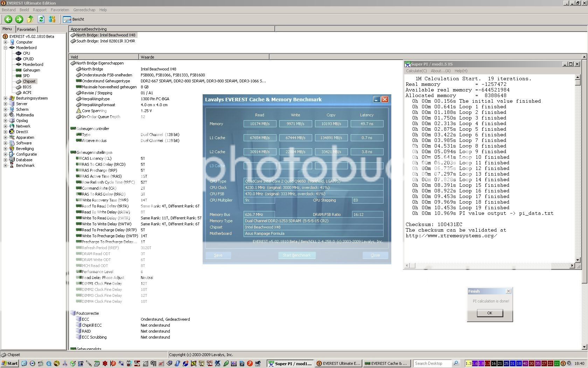Expand the DirectX tree node
The height and width of the screenshot is (368, 588).
(6, 132)
